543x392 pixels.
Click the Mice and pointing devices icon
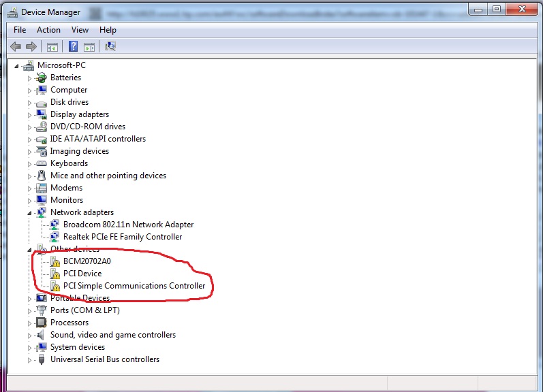pyautogui.click(x=41, y=176)
